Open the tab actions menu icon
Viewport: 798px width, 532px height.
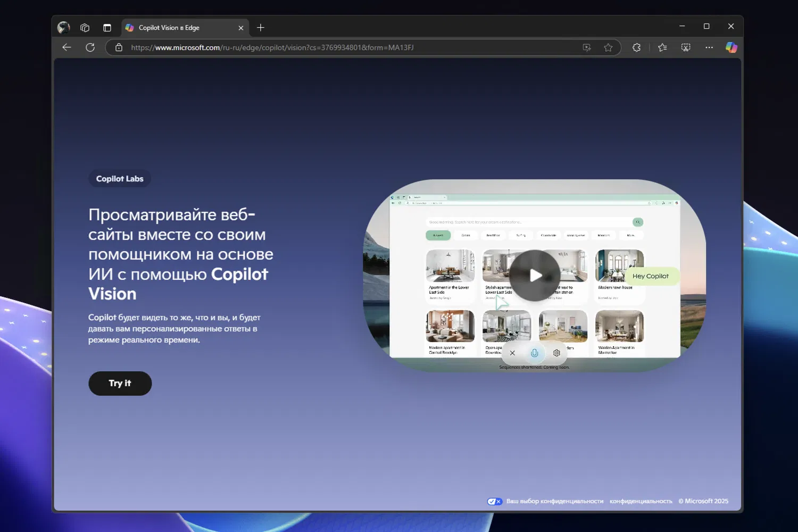107,28
